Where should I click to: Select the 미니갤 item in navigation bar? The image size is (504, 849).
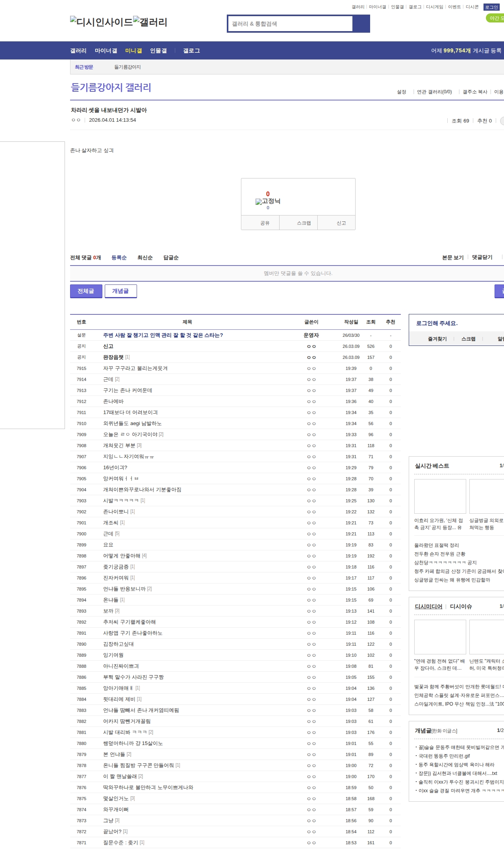(133, 51)
